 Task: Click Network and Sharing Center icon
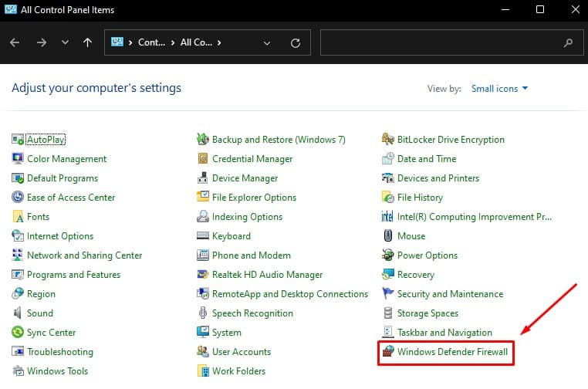[x=18, y=255]
